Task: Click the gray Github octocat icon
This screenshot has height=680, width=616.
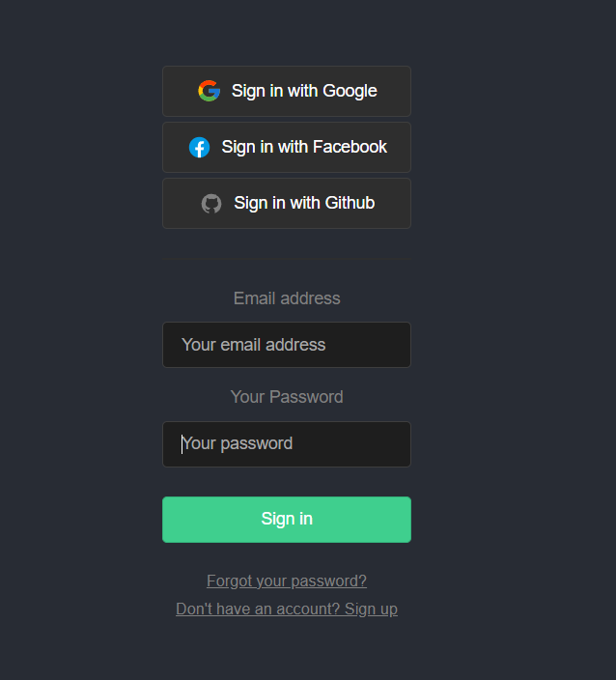Action: pos(211,204)
